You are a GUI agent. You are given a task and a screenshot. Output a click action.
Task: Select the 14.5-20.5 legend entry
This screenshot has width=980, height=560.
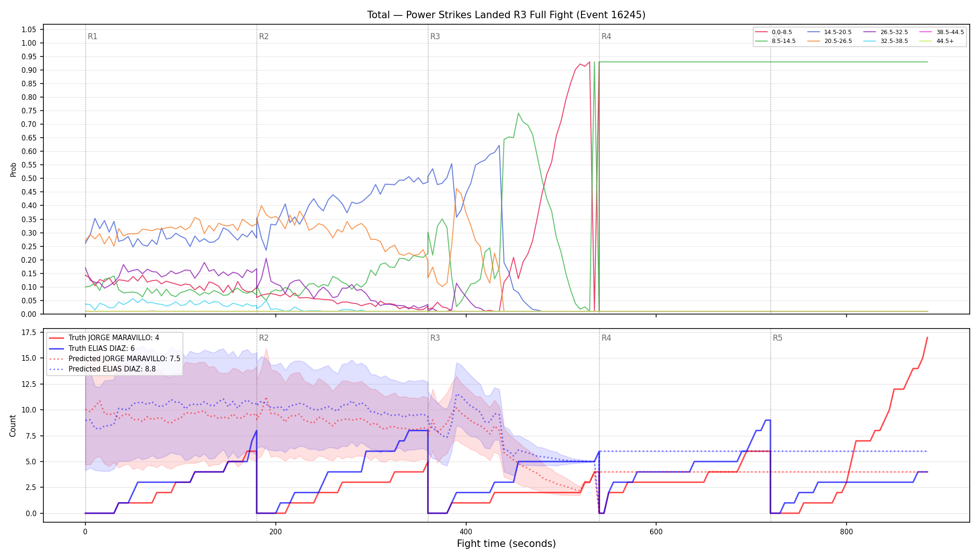pyautogui.click(x=829, y=32)
